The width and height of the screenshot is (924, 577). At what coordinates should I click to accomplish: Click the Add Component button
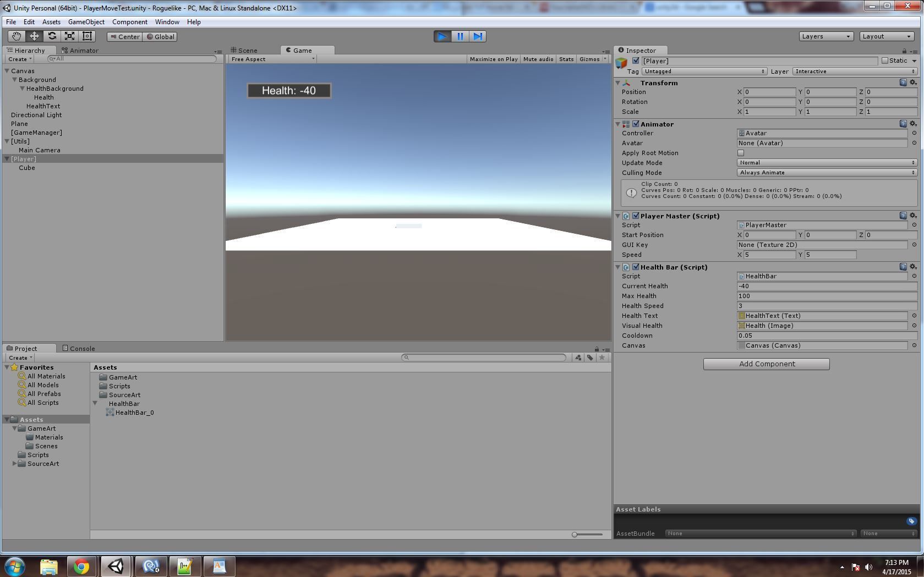pyautogui.click(x=767, y=364)
